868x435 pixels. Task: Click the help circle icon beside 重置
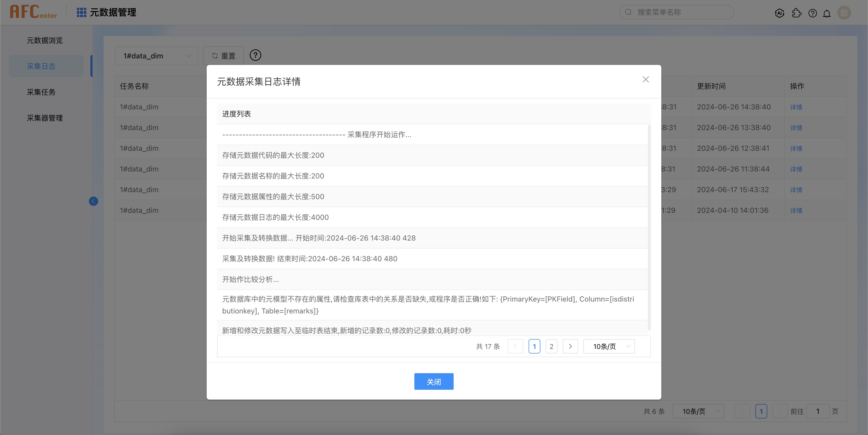point(255,55)
